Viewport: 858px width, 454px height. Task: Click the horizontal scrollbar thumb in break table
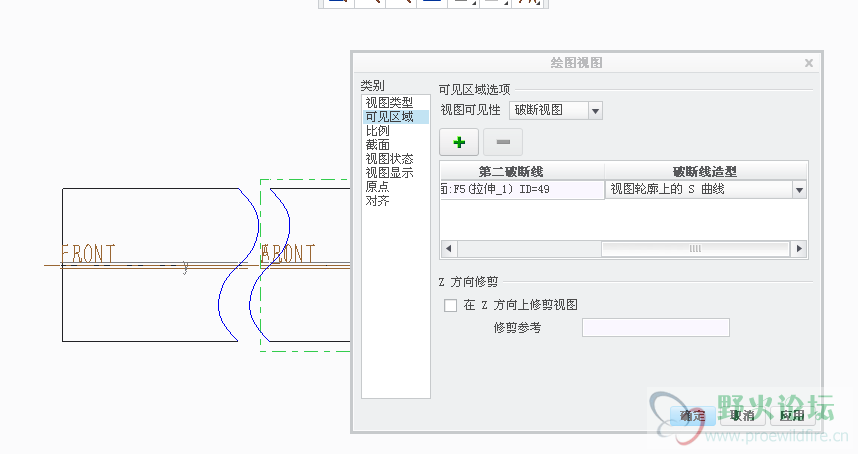[695, 249]
